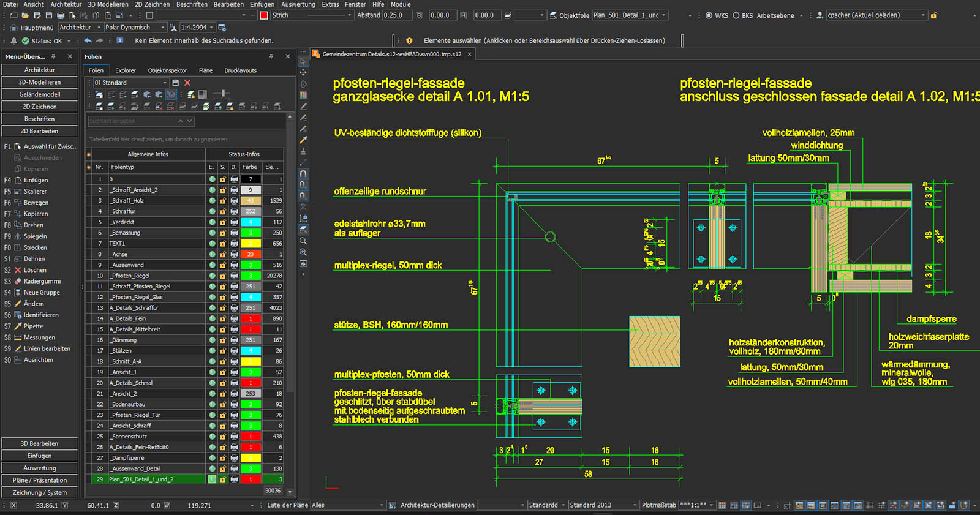980x515 pixels.
Task: Open the Objektfolie Plan_501_Detail dropdown
Action: click(663, 15)
